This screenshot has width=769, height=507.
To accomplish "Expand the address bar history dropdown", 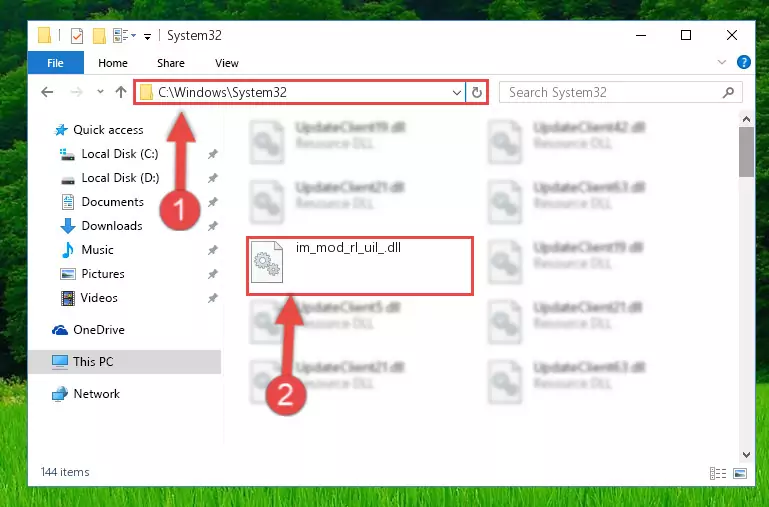I will point(457,92).
